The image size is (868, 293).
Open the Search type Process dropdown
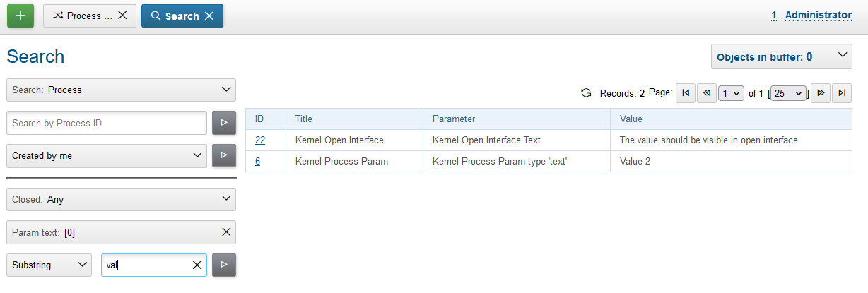point(121,90)
